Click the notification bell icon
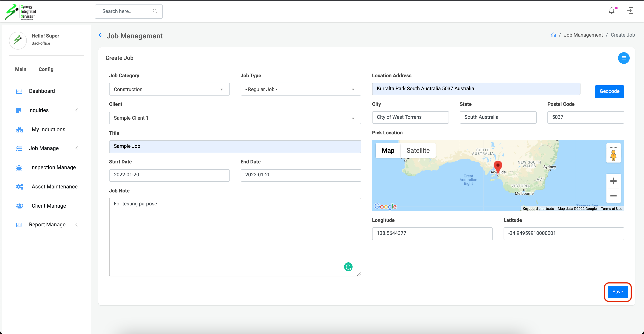Screen dimensions: 644x334 click(612, 11)
